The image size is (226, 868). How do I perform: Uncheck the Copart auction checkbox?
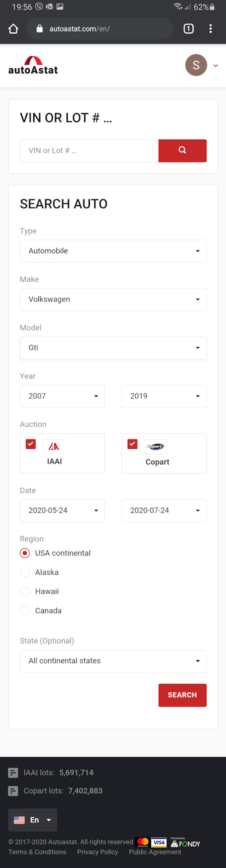click(x=132, y=444)
